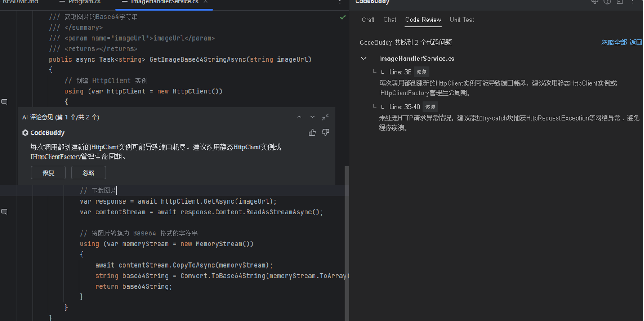Open the Unit Test tab

(x=462, y=20)
